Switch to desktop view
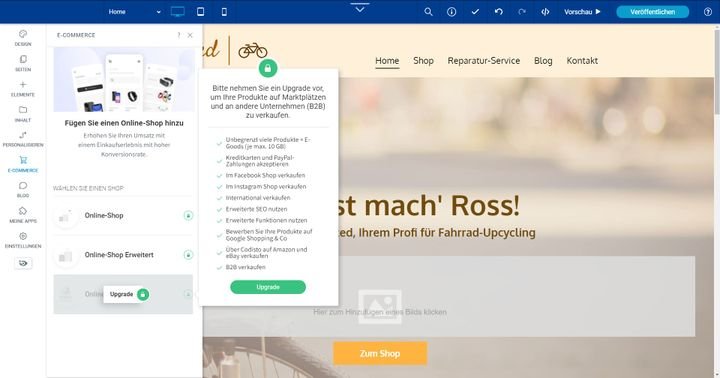720x378 pixels. tap(178, 12)
